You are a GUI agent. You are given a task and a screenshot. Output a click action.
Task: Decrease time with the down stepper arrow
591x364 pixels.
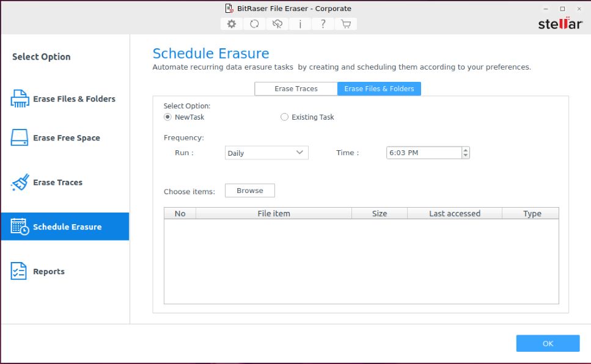(x=466, y=155)
